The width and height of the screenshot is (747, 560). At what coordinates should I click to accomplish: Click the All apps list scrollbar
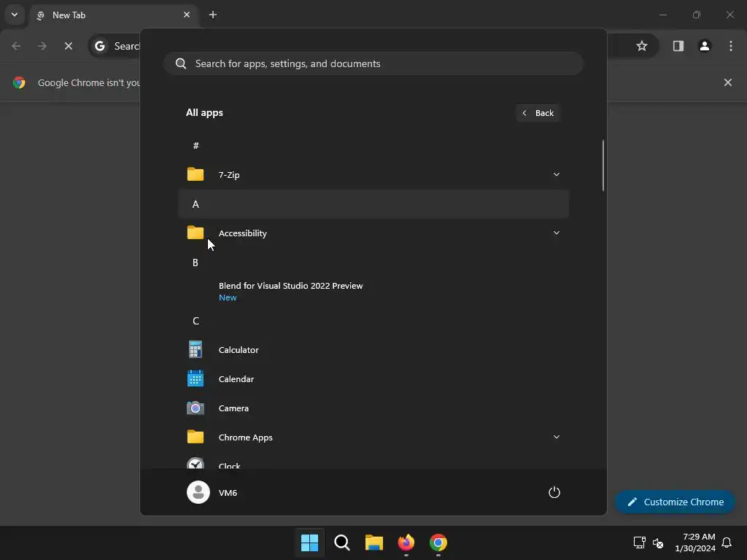click(x=603, y=166)
